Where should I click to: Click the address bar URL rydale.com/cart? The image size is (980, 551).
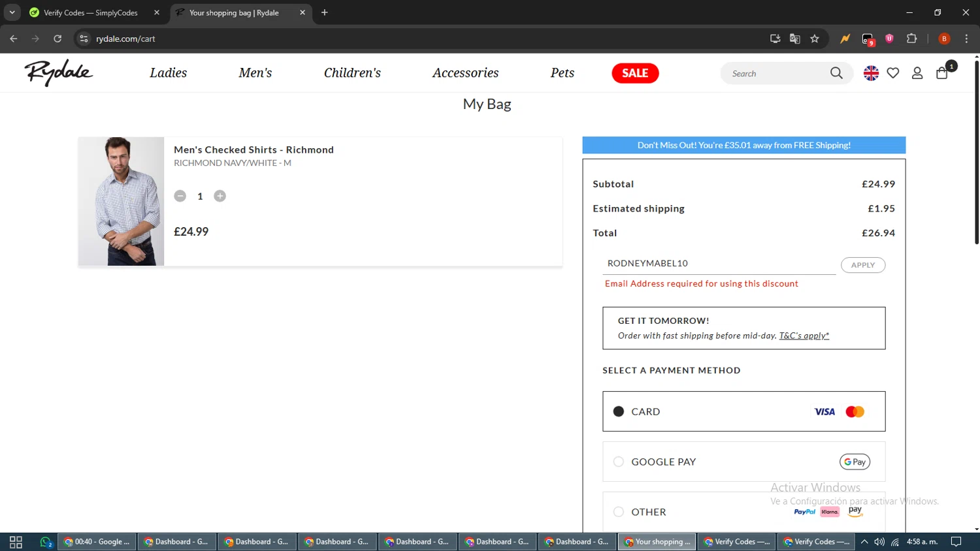[126, 39]
